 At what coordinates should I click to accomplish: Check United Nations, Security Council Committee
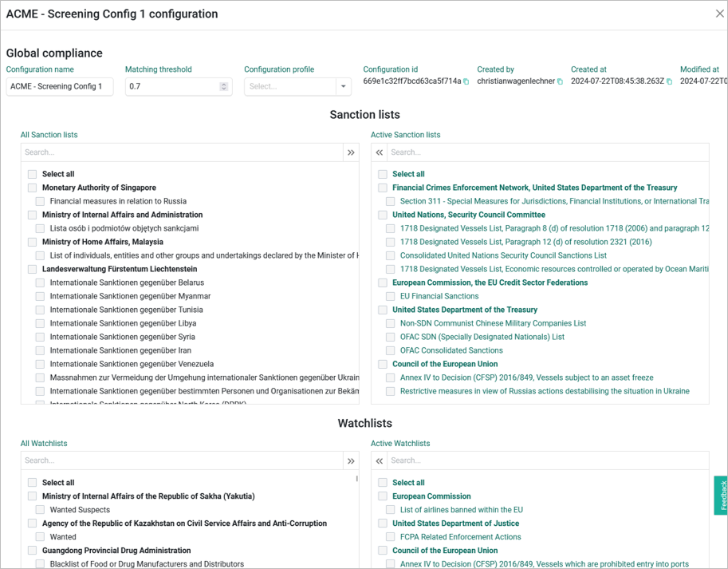(x=383, y=215)
